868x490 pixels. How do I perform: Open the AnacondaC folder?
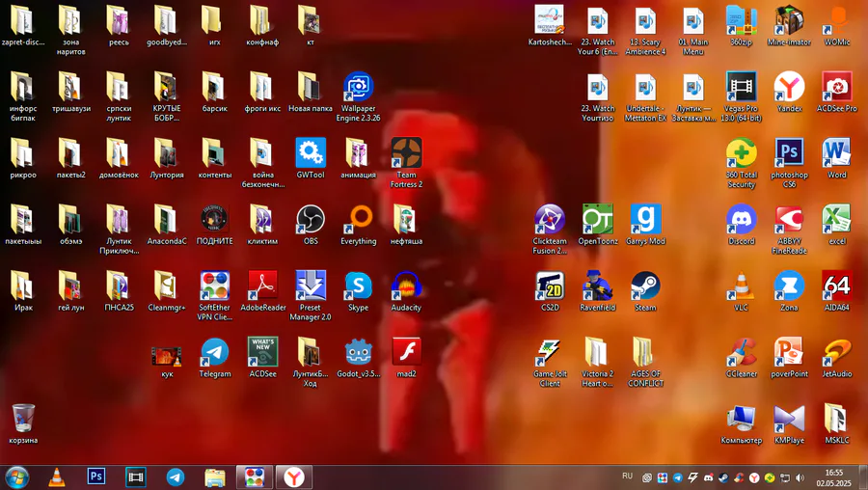[167, 219]
